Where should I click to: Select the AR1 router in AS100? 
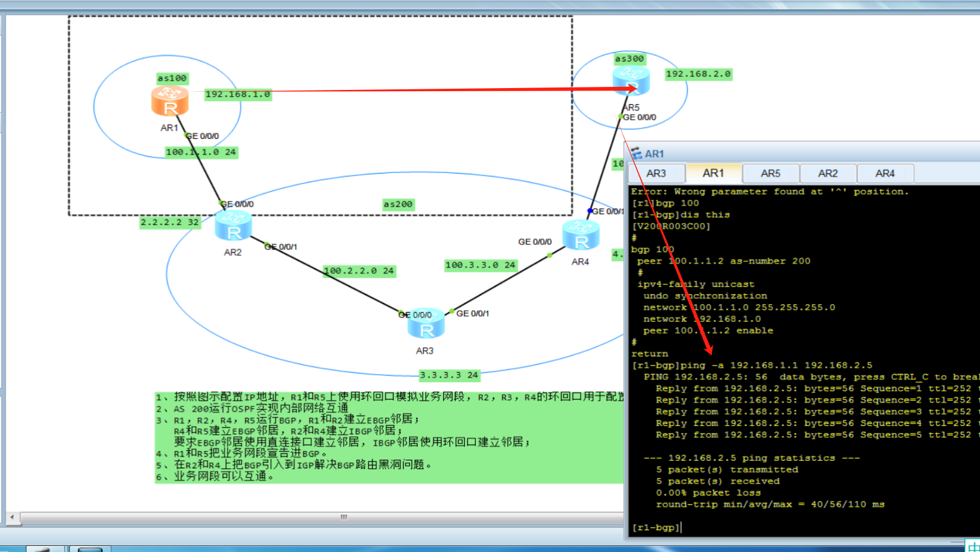click(170, 102)
